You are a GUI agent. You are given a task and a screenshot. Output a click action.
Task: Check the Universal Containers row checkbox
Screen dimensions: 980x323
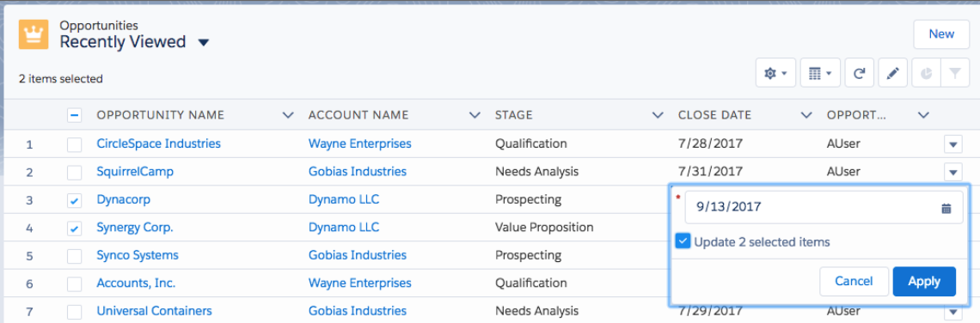point(75,311)
